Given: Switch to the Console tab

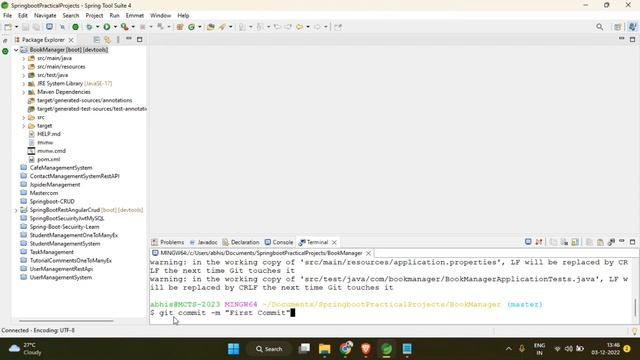Looking at the screenshot, I should tap(279, 242).
